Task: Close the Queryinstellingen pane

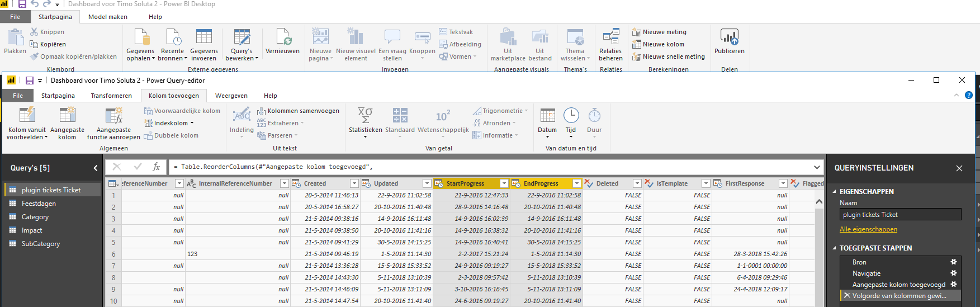Action: pyautogui.click(x=959, y=168)
